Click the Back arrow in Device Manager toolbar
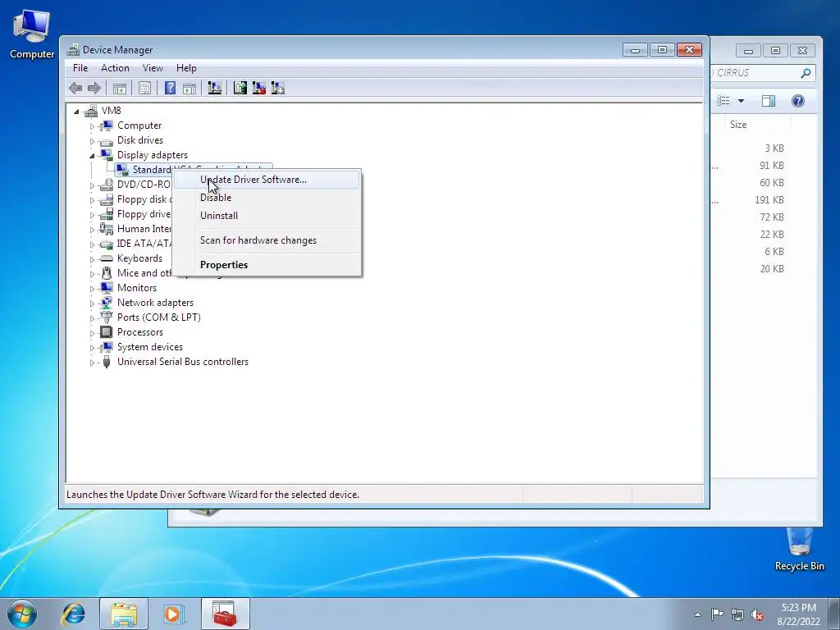 [x=75, y=88]
